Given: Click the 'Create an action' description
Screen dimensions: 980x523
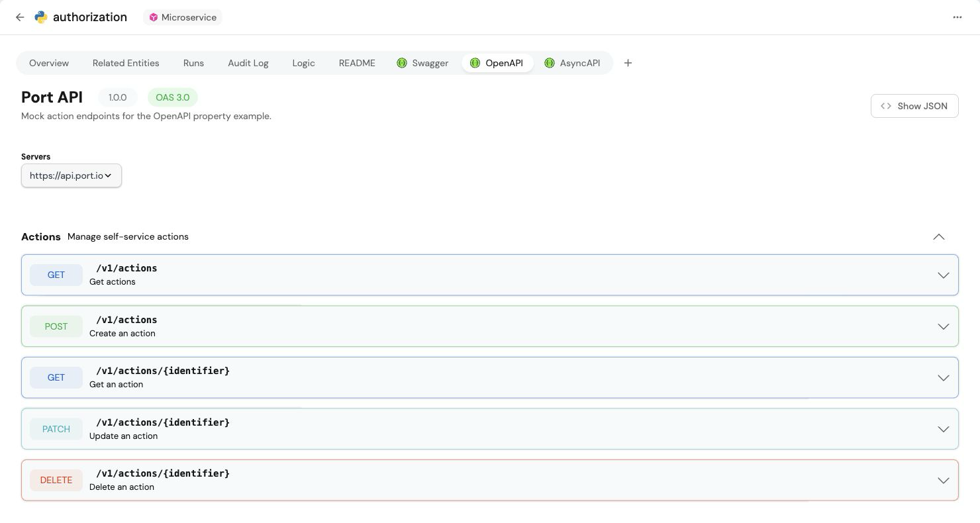Looking at the screenshot, I should coord(122,333).
